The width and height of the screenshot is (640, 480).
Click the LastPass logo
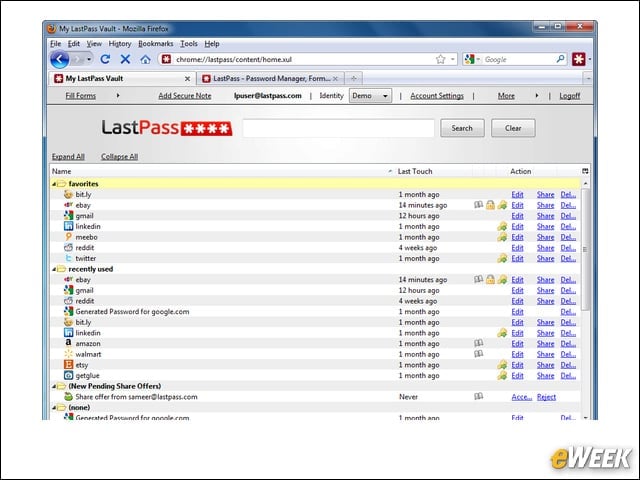(x=167, y=128)
